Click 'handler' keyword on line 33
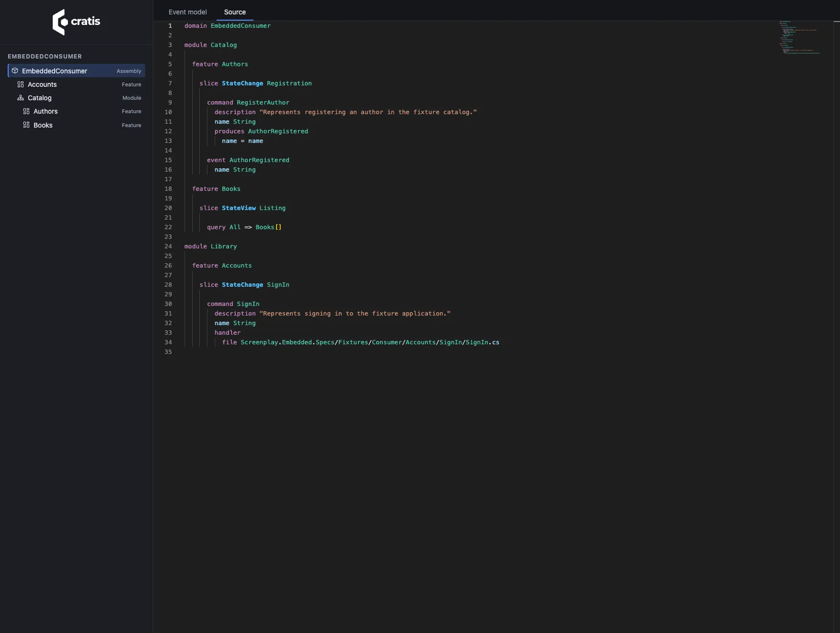 tap(228, 333)
